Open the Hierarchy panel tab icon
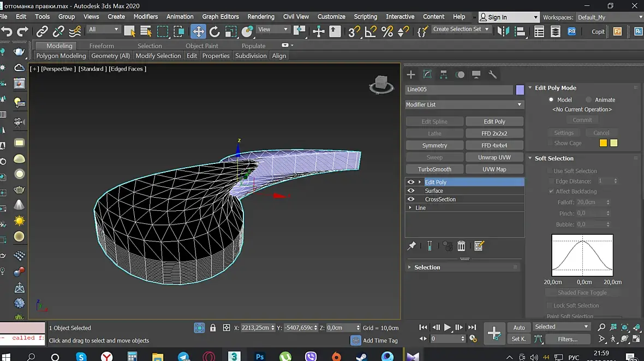The image size is (644, 361). click(444, 75)
